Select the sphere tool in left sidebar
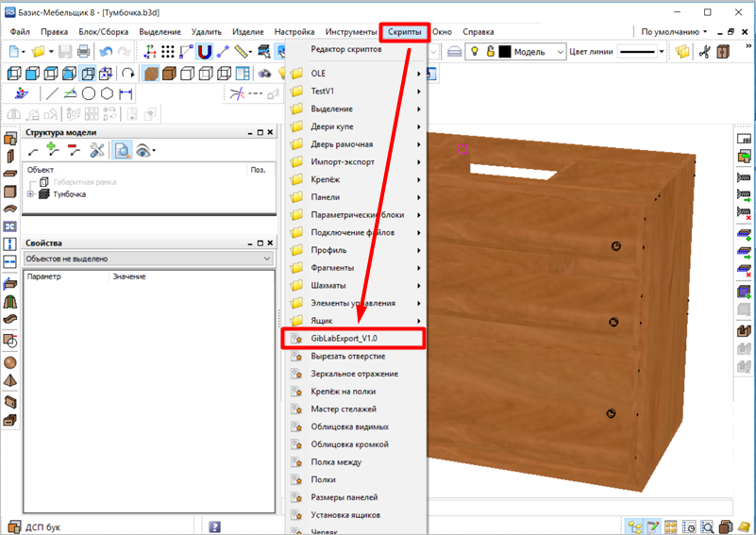This screenshot has width=756, height=535. tap(10, 362)
